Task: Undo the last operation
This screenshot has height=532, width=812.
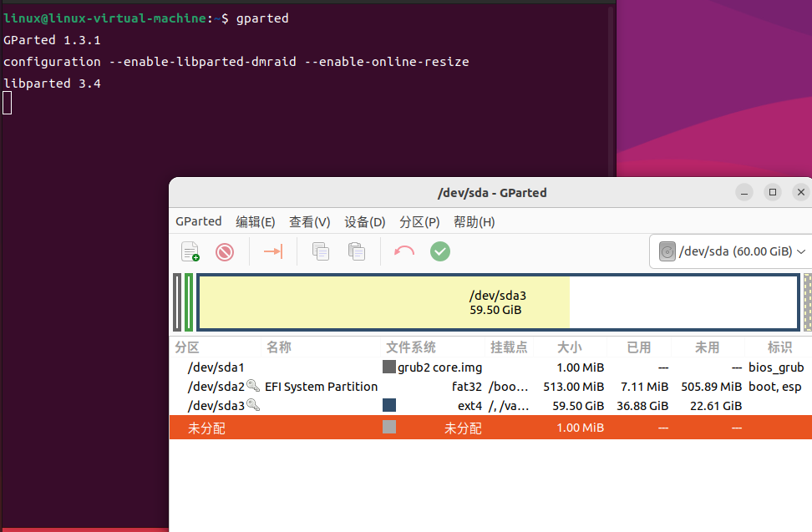Action: pyautogui.click(x=404, y=251)
